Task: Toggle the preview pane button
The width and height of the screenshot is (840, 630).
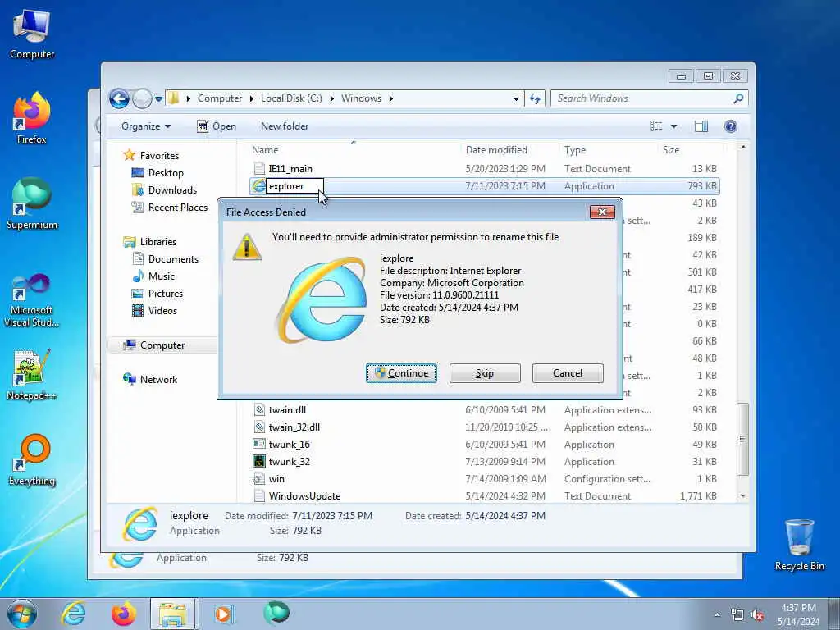Action: coord(701,126)
